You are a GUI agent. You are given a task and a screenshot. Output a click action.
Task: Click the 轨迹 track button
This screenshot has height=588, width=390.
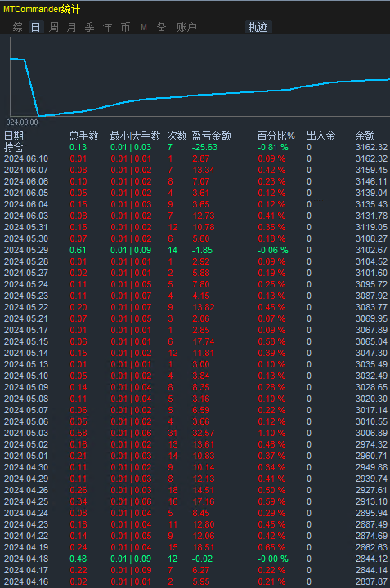tap(258, 27)
